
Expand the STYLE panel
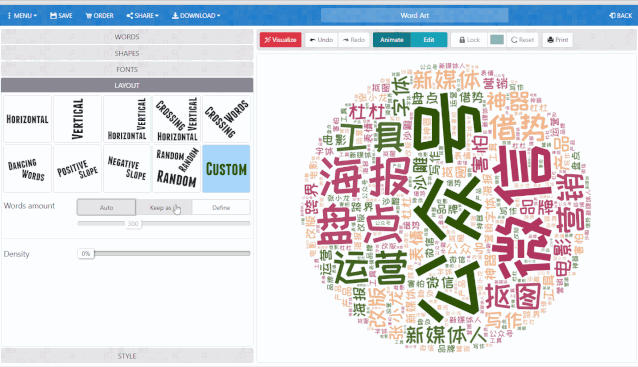click(127, 356)
